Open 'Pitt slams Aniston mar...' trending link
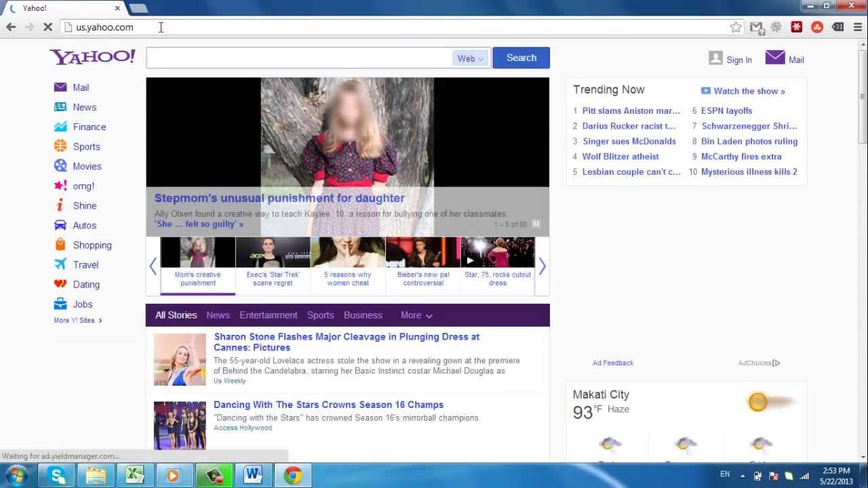This screenshot has height=488, width=868. (631, 110)
